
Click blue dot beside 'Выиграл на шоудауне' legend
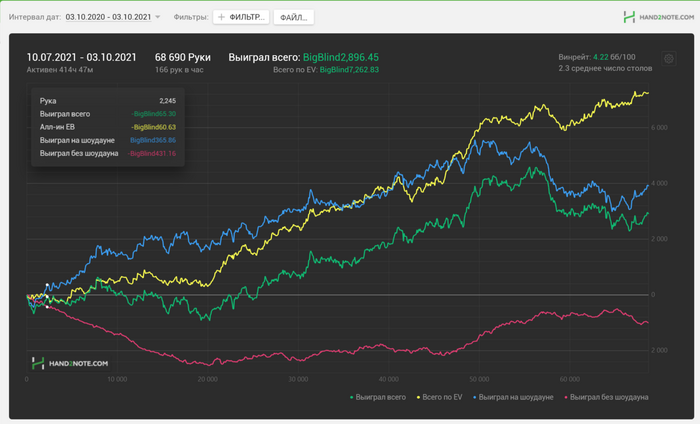pos(475,397)
